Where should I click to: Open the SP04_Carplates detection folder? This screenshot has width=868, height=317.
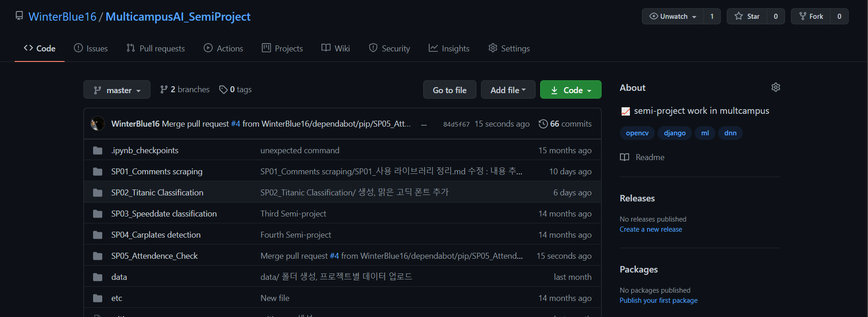tap(156, 235)
